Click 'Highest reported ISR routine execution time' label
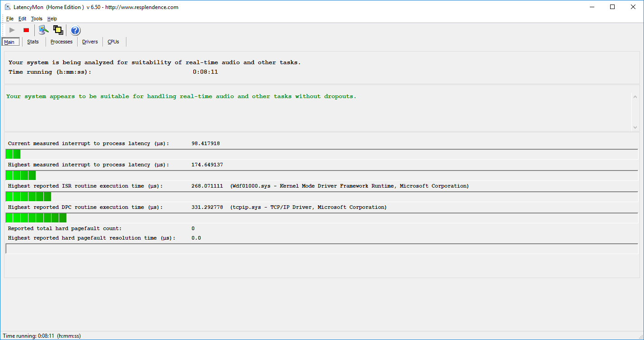The image size is (644, 340). pos(85,186)
